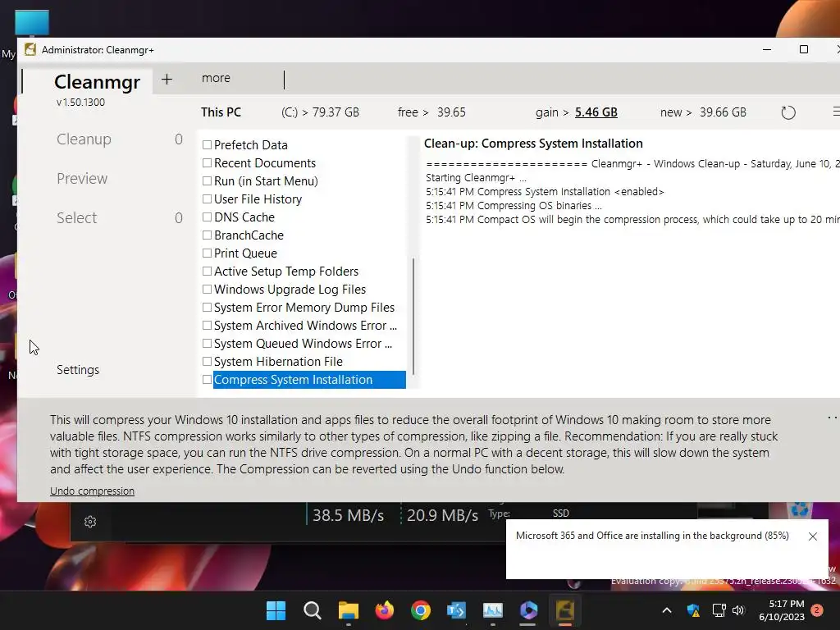Check Compress System Installation checkbox
This screenshot has height=630, width=840.
(207, 380)
